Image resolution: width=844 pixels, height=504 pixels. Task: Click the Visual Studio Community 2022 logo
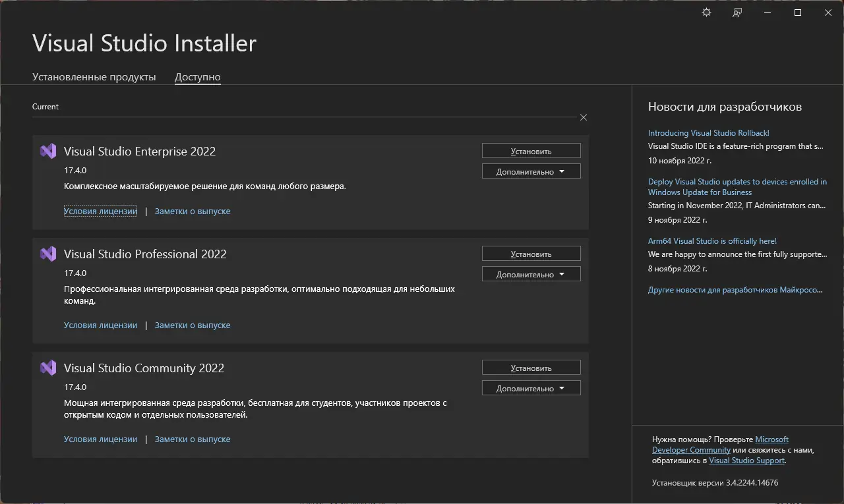click(x=48, y=368)
